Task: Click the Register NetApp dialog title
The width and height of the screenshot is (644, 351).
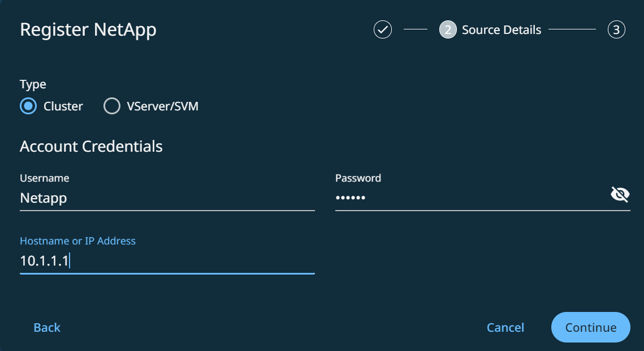Action: coord(88,29)
